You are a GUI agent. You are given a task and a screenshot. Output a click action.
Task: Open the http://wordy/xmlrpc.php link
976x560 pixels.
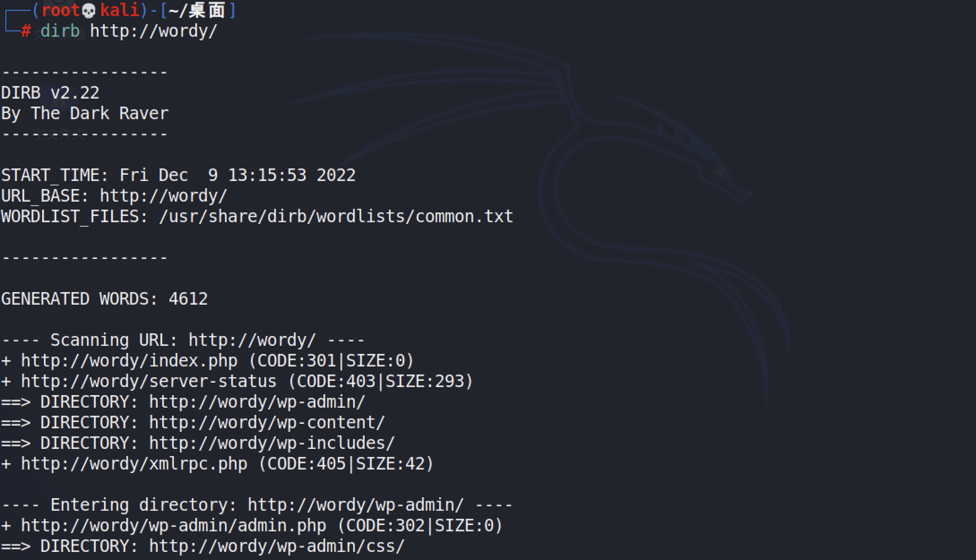(134, 464)
